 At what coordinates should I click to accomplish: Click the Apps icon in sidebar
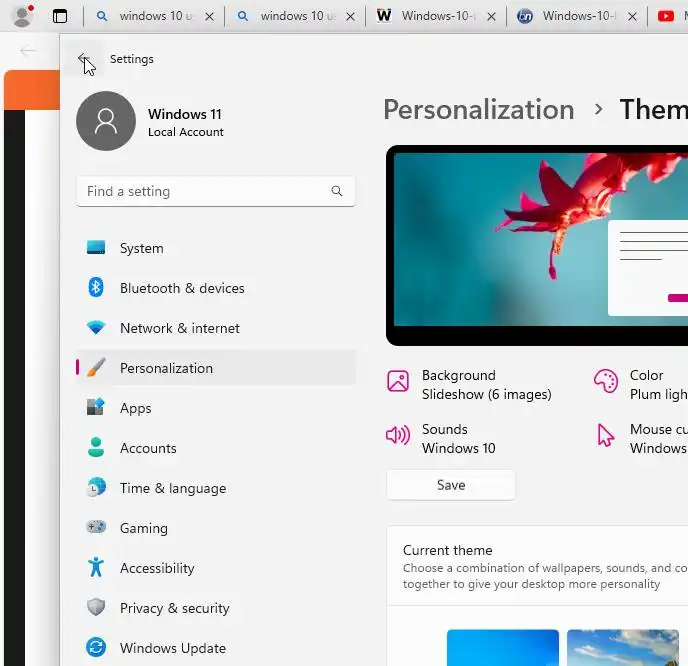point(96,407)
